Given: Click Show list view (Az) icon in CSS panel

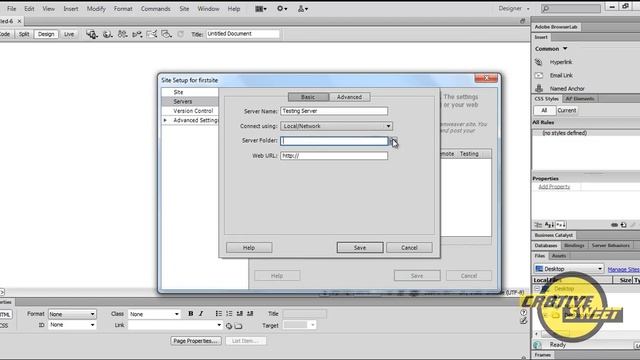Looking at the screenshot, I should (x=549, y=225).
